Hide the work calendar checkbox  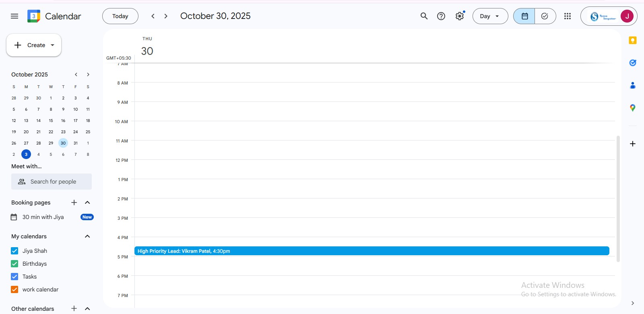pyautogui.click(x=14, y=289)
